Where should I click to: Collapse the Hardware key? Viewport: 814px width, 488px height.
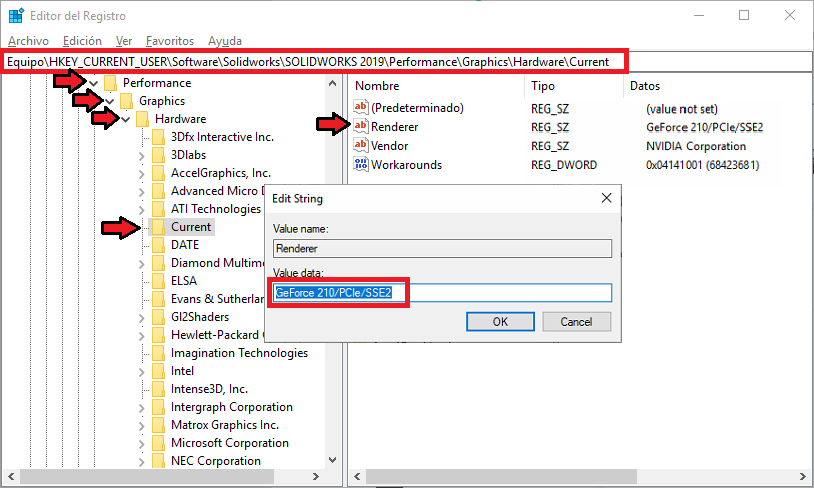point(126,119)
